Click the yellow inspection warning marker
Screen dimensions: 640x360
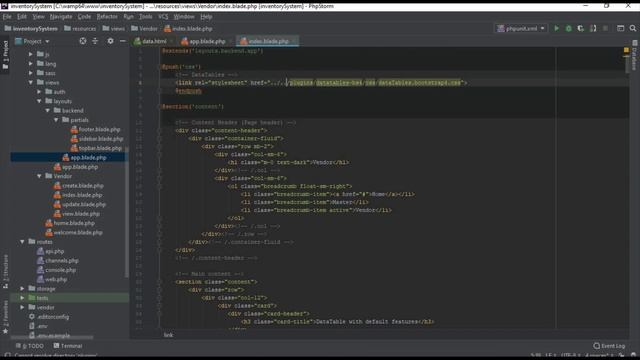coord(626,50)
